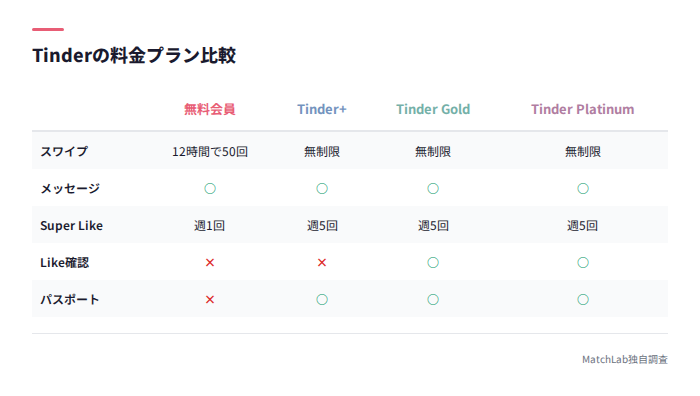Click the Super Like row label
The width and height of the screenshot is (700, 396).
tap(71, 225)
